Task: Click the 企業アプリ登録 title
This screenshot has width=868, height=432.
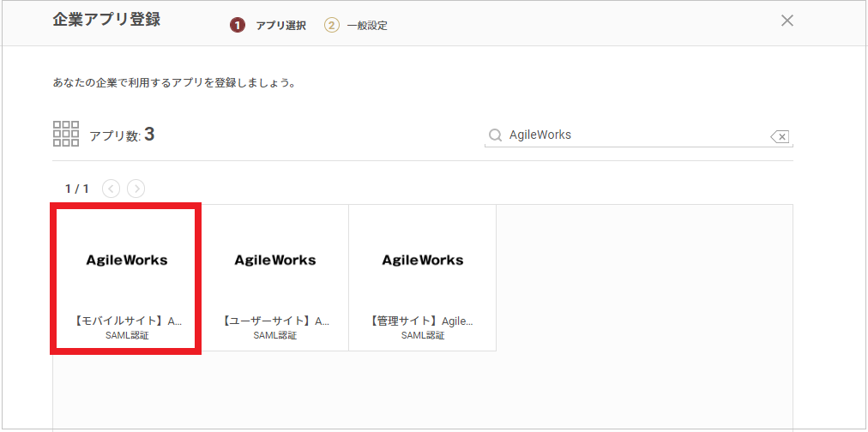Action: [x=106, y=20]
